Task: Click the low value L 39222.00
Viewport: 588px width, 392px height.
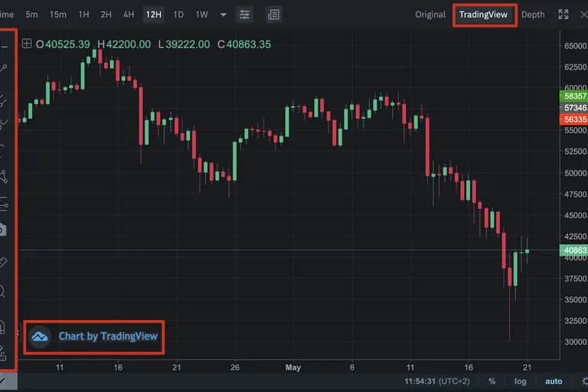Action: click(184, 44)
